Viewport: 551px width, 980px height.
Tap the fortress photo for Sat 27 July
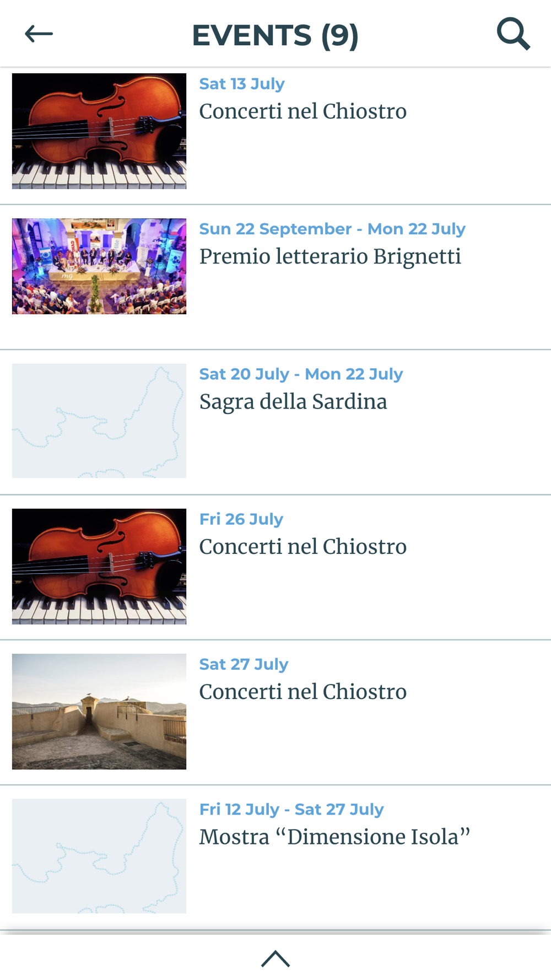coord(99,711)
